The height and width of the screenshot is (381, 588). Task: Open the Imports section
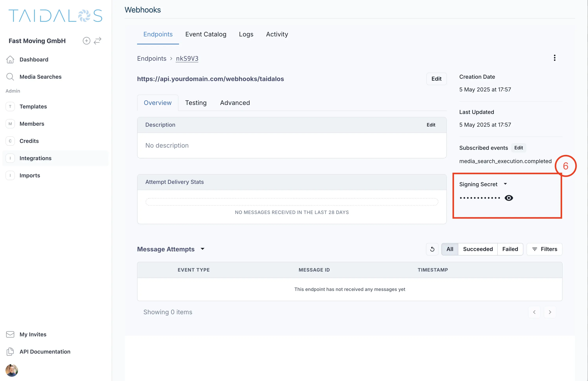(30, 175)
